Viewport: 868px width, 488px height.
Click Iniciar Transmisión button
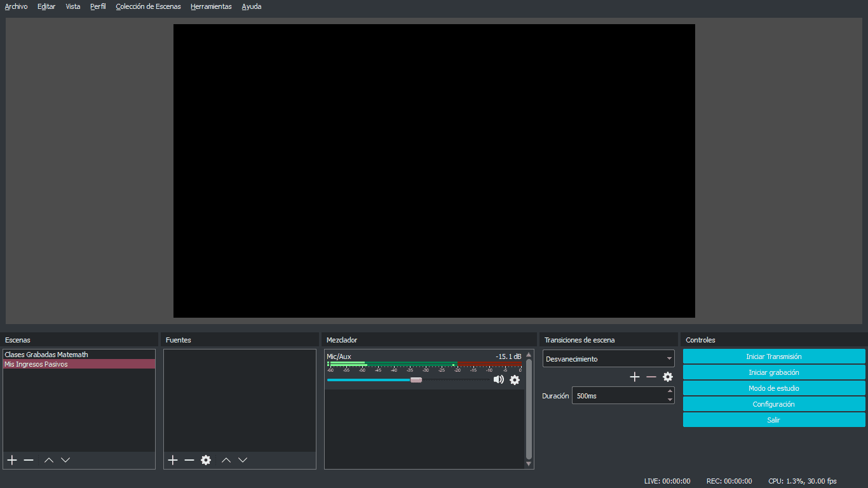tap(773, 356)
